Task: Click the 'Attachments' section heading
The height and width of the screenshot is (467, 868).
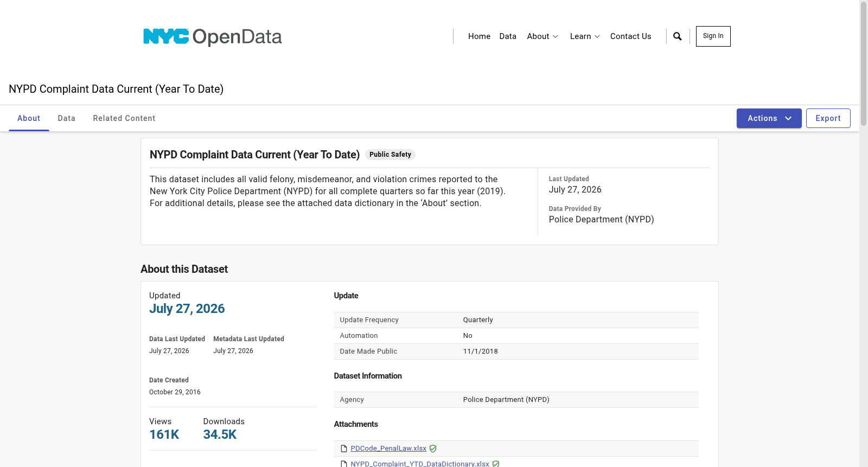Action: pyautogui.click(x=356, y=424)
